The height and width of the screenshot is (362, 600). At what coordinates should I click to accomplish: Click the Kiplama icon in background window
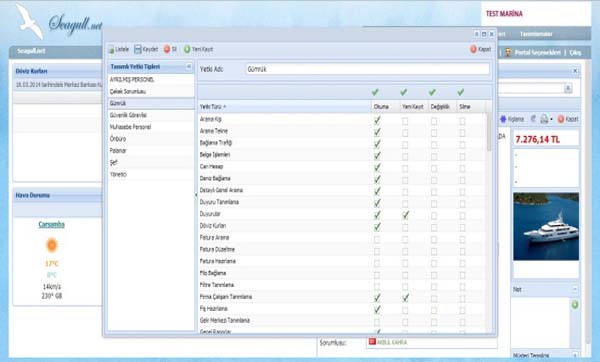click(x=503, y=119)
